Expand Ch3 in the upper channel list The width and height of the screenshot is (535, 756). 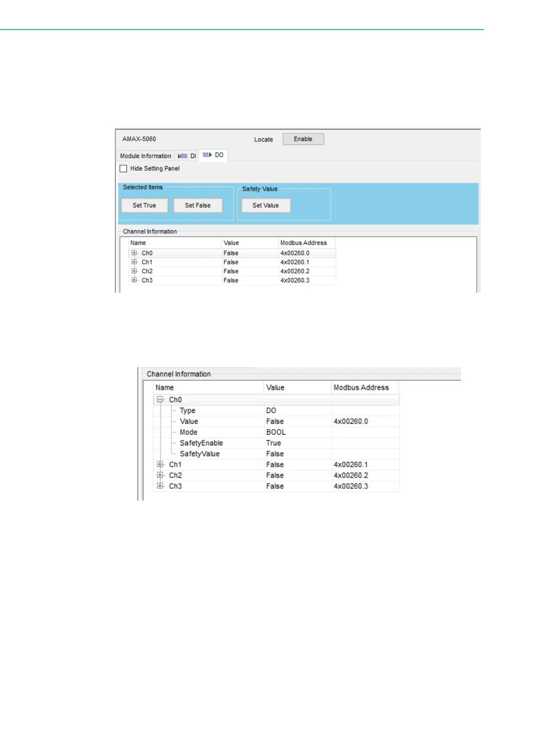134,280
